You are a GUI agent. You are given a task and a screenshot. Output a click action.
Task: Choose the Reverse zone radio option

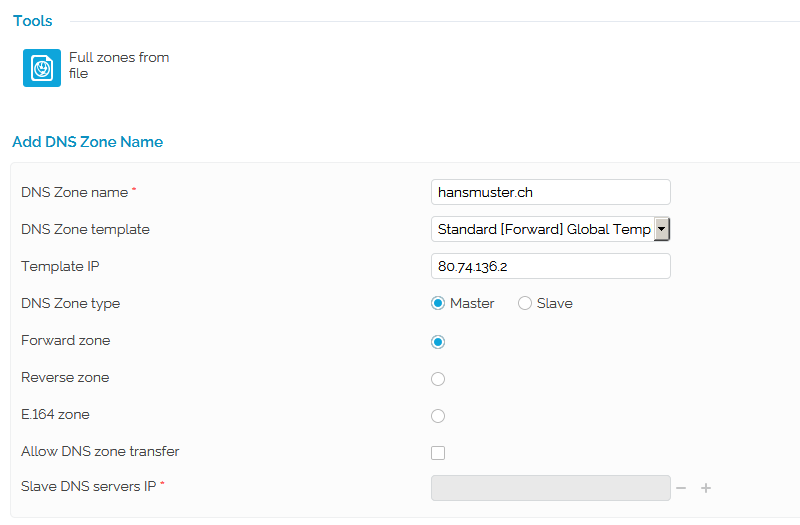438,379
